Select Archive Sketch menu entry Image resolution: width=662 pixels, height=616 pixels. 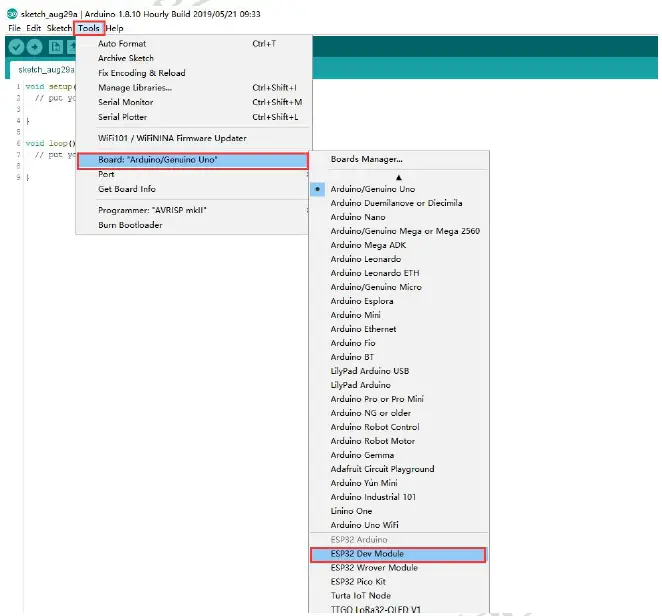coord(193,58)
